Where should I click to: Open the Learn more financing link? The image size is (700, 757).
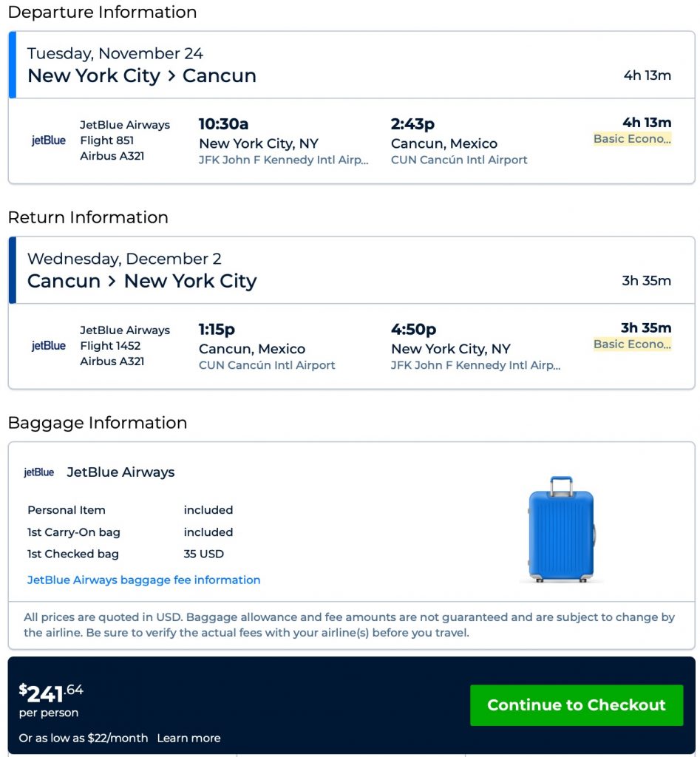tap(188, 738)
